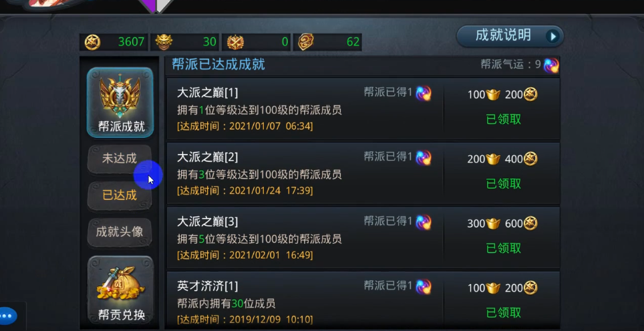The height and width of the screenshot is (331, 644).
Task: Switch to the 已达成 tab
Action: pos(120,195)
